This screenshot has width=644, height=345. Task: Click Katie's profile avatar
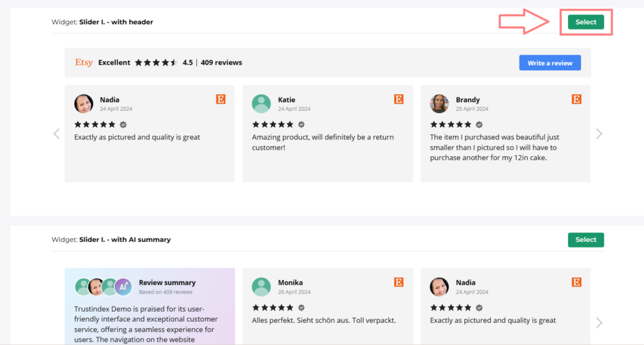click(x=261, y=104)
